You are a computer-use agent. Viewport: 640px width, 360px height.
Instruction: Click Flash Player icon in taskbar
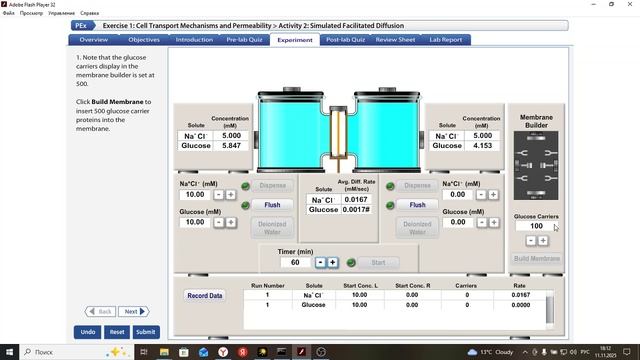301,352
